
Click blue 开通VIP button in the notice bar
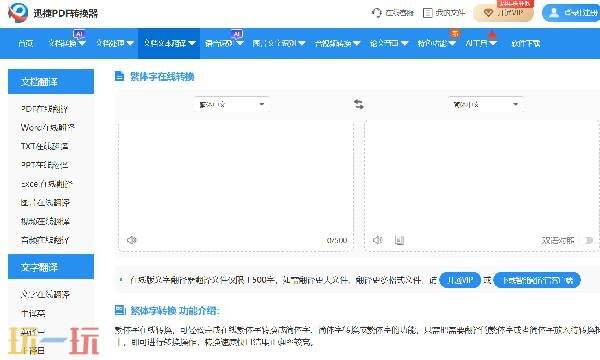pos(460,280)
